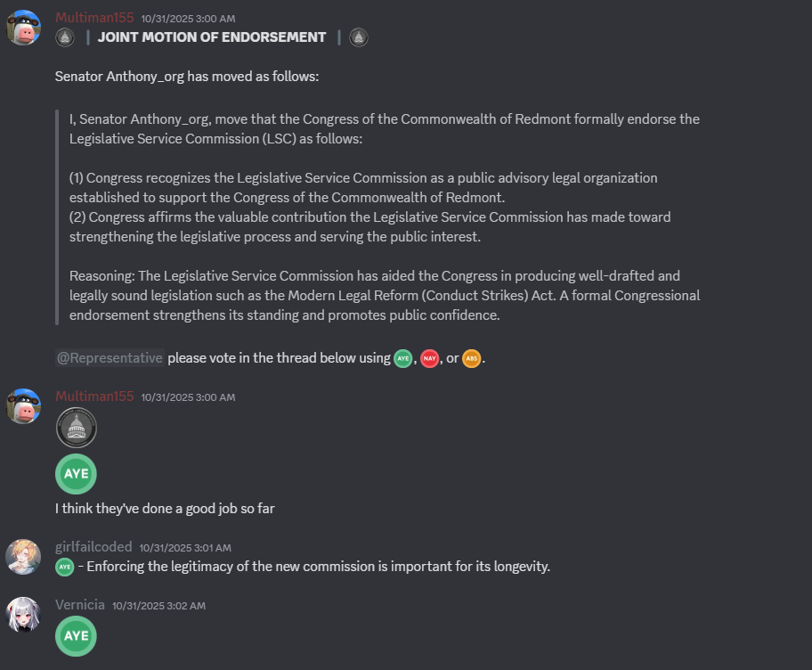Click Multiman155's avatar on the second message
This screenshot has height=670, width=812.
tap(24, 406)
